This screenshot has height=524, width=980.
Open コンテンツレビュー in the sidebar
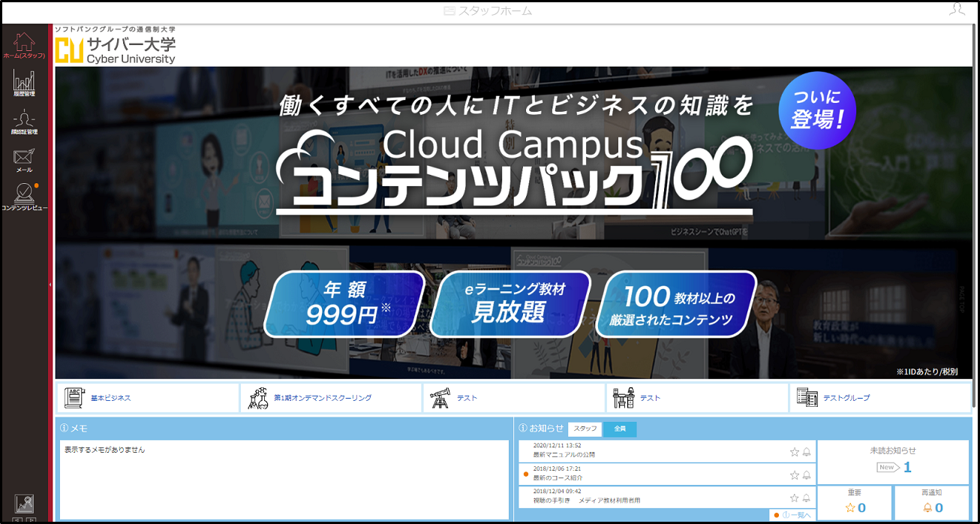click(24, 197)
